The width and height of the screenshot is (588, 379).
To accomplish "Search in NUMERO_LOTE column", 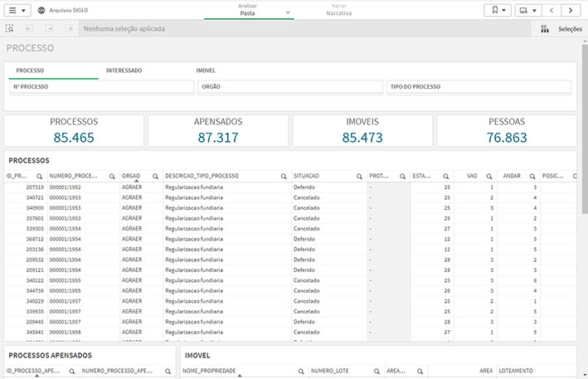I will coord(377,372).
